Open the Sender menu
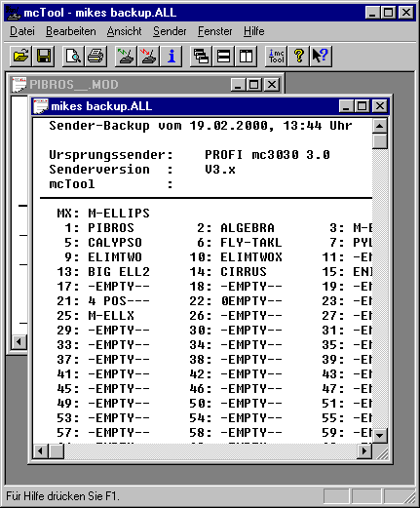The image size is (420, 508). pyautogui.click(x=170, y=31)
